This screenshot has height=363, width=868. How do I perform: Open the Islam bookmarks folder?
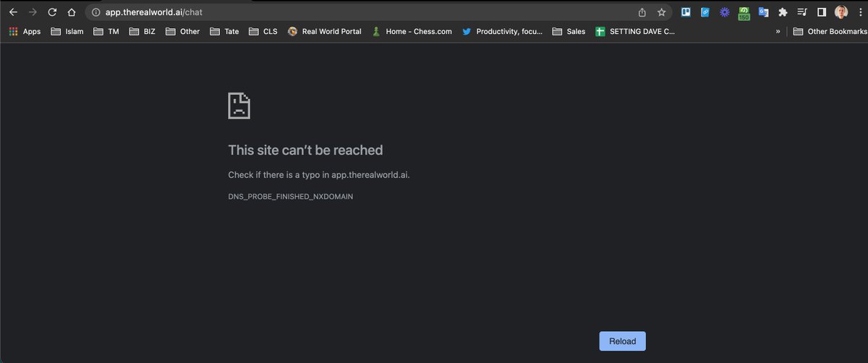click(x=67, y=32)
